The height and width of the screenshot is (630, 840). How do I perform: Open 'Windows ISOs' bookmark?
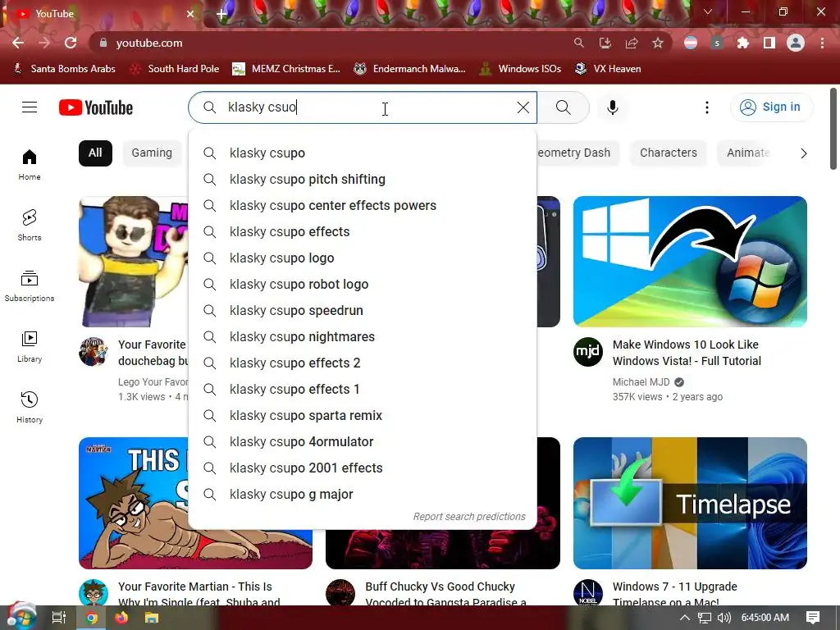point(520,69)
